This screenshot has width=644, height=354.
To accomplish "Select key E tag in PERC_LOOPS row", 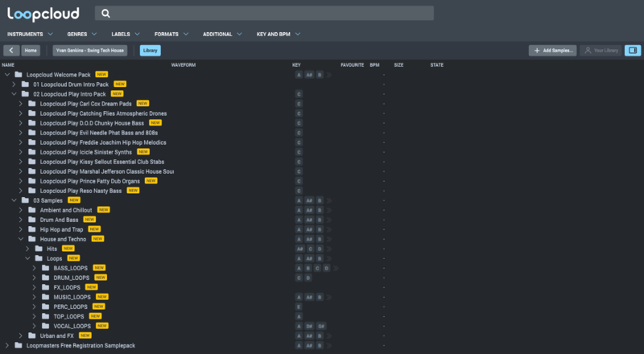I will (299, 307).
